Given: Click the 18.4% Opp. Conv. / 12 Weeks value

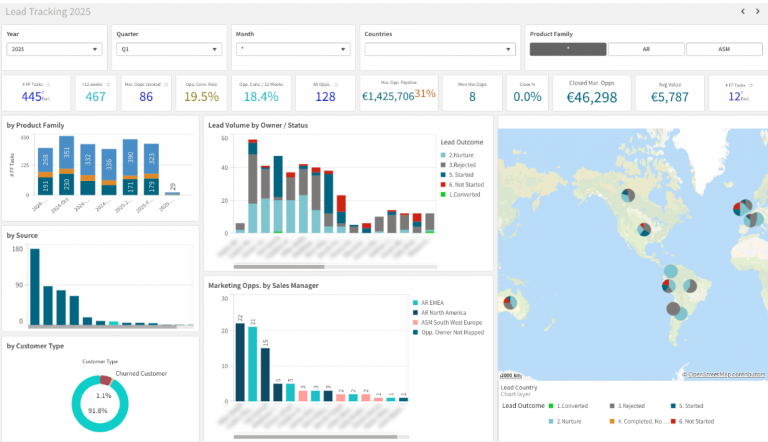Looking at the screenshot, I should (x=261, y=97).
